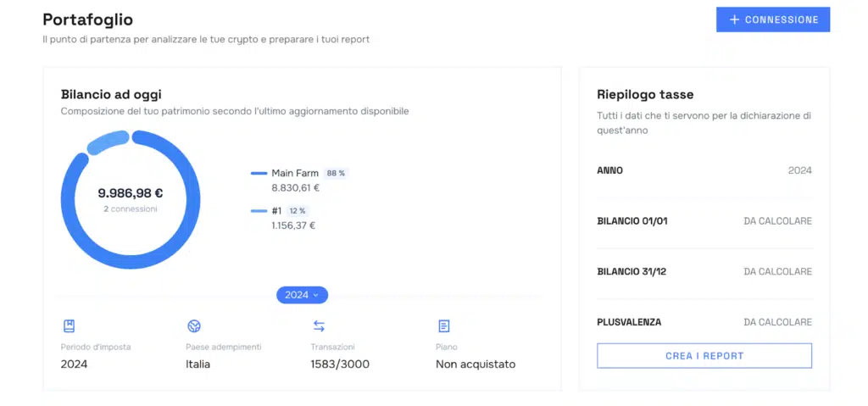The height and width of the screenshot is (406, 868).
Task: Click the 9.986,98 € total balance
Action: point(131,193)
